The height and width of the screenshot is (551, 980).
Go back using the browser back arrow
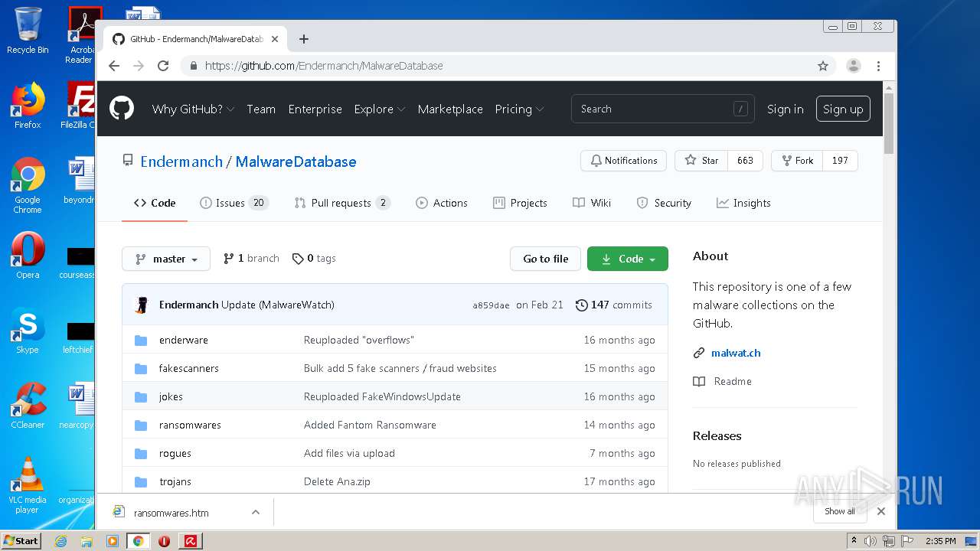pyautogui.click(x=114, y=66)
